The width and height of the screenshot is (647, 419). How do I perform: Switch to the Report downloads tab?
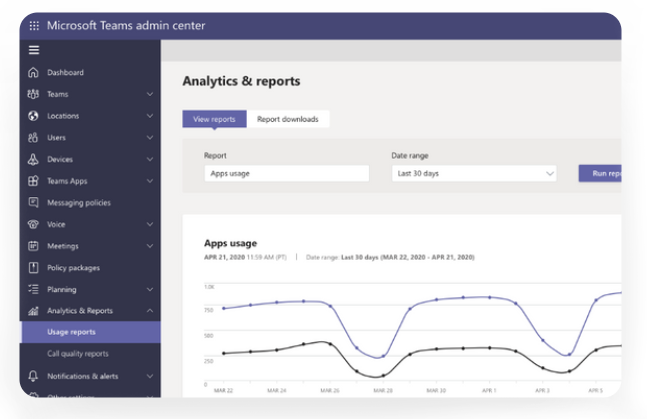[288, 119]
